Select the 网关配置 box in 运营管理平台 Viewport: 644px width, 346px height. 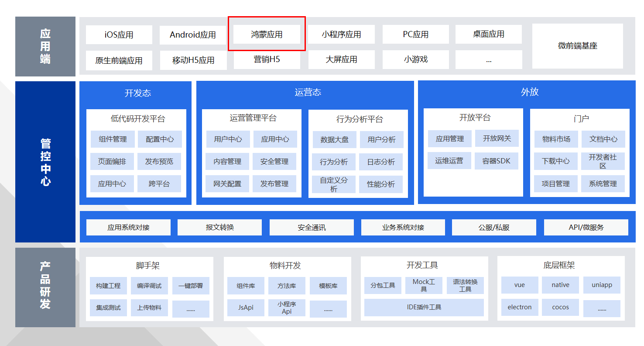227,184
